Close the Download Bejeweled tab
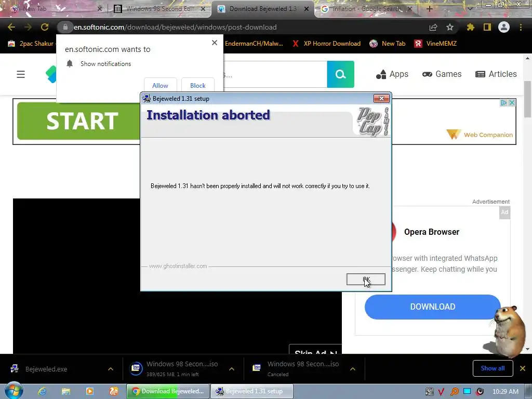The image size is (532, 399). (307, 9)
